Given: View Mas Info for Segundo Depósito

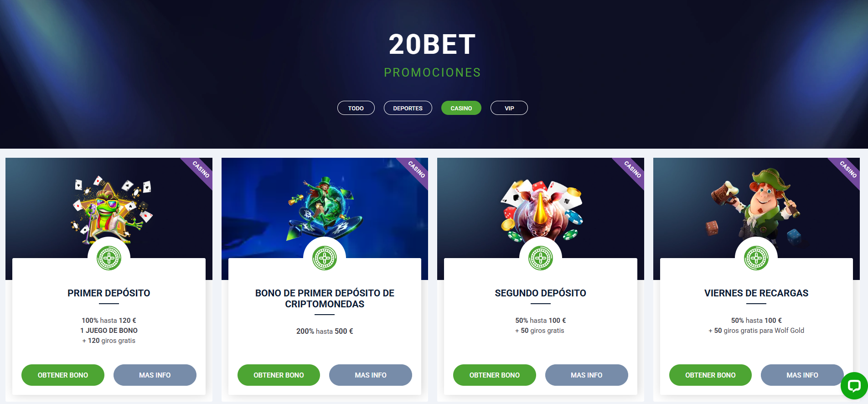Looking at the screenshot, I should (587, 375).
